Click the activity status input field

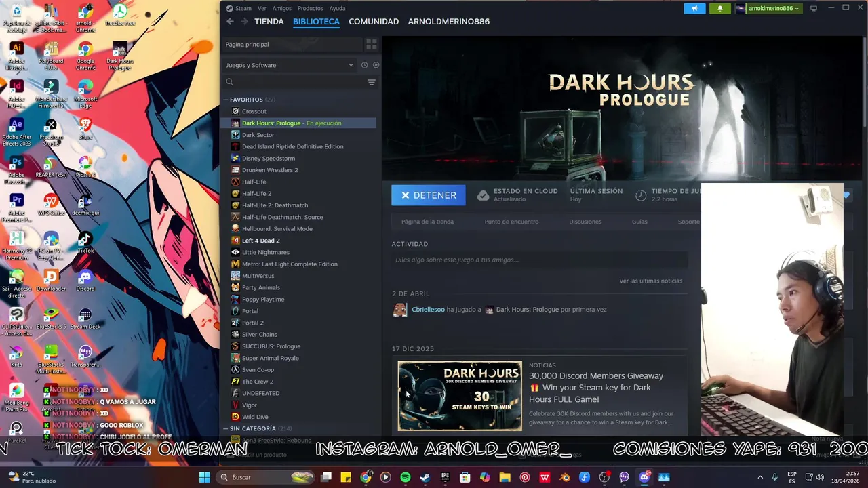540,260
